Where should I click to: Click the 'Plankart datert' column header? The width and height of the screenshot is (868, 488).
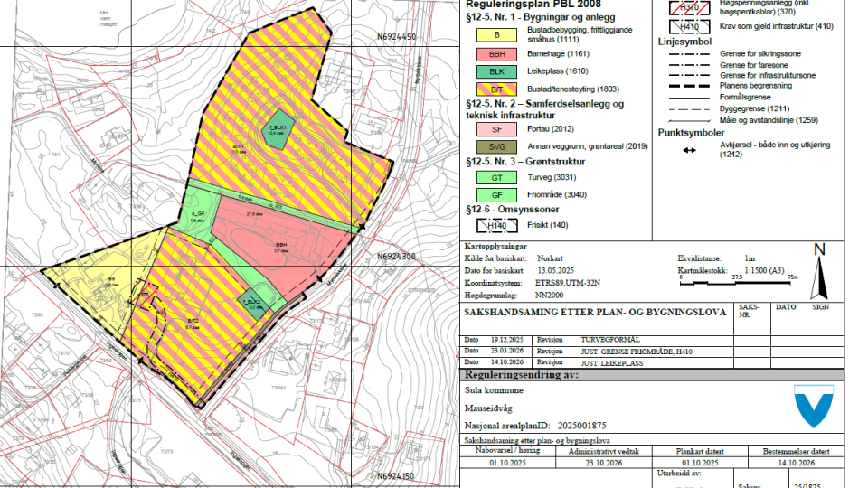pyautogui.click(x=700, y=452)
